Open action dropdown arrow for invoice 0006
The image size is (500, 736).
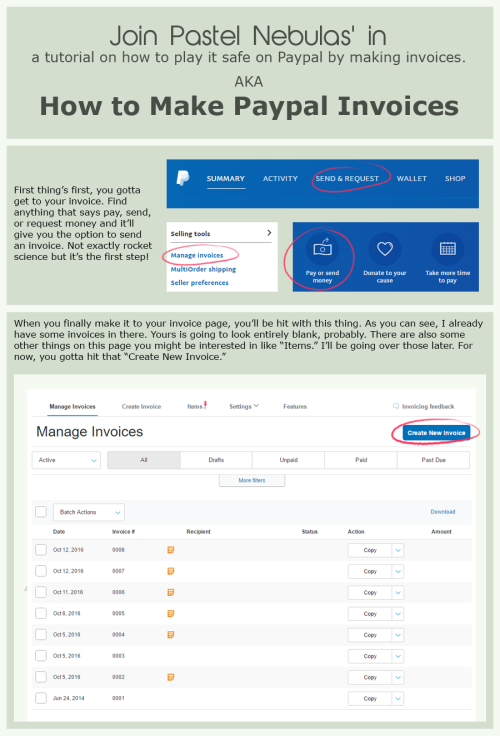pyautogui.click(x=398, y=592)
